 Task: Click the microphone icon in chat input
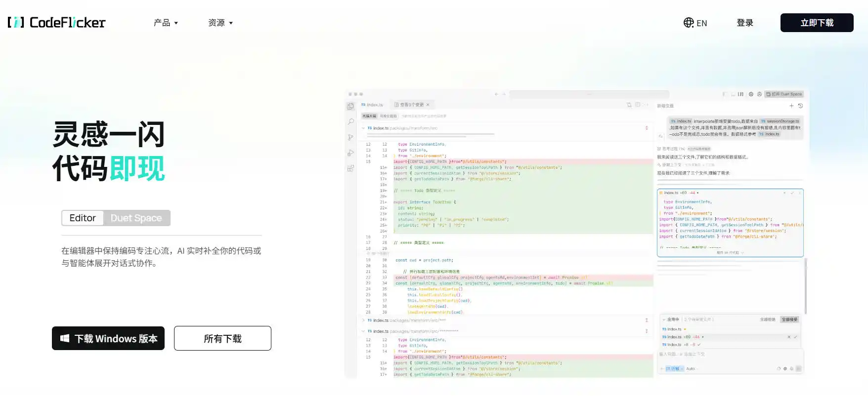pyautogui.click(x=791, y=368)
